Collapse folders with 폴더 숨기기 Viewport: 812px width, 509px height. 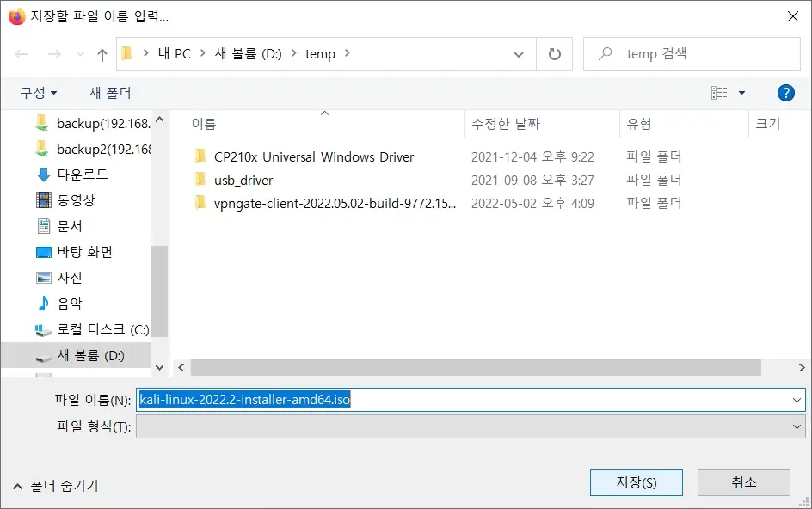pyautogui.click(x=55, y=486)
